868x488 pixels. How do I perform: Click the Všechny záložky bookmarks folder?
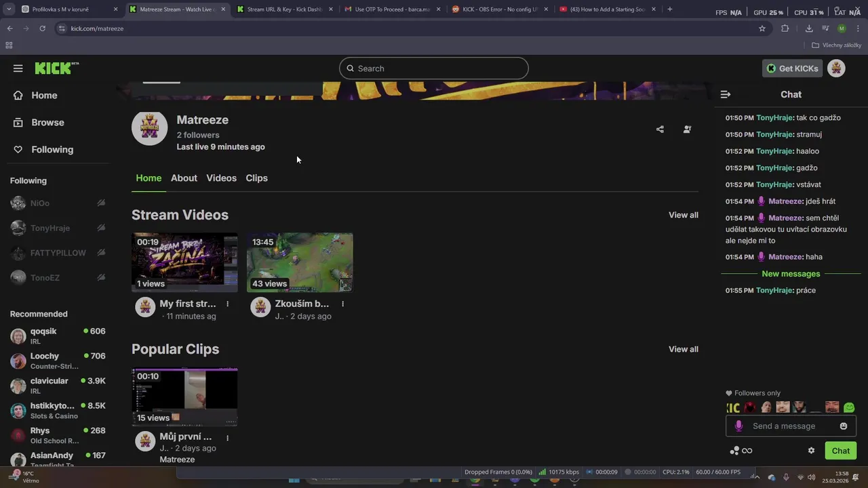836,45
